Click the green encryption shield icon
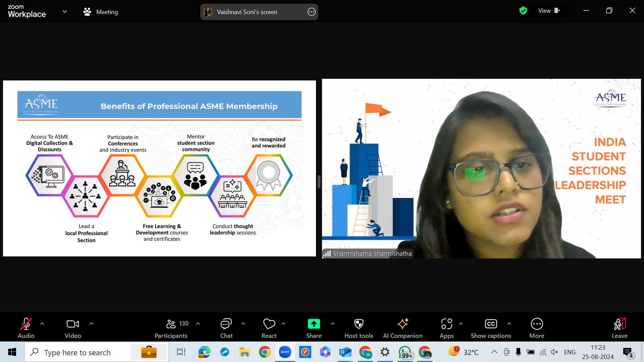This screenshot has height=362, width=644. pyautogui.click(x=523, y=11)
